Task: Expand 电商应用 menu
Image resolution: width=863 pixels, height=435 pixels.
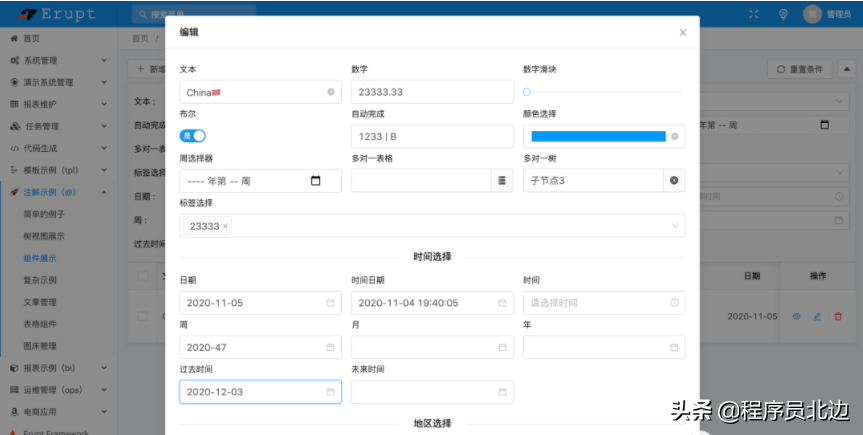Action: coord(58,412)
